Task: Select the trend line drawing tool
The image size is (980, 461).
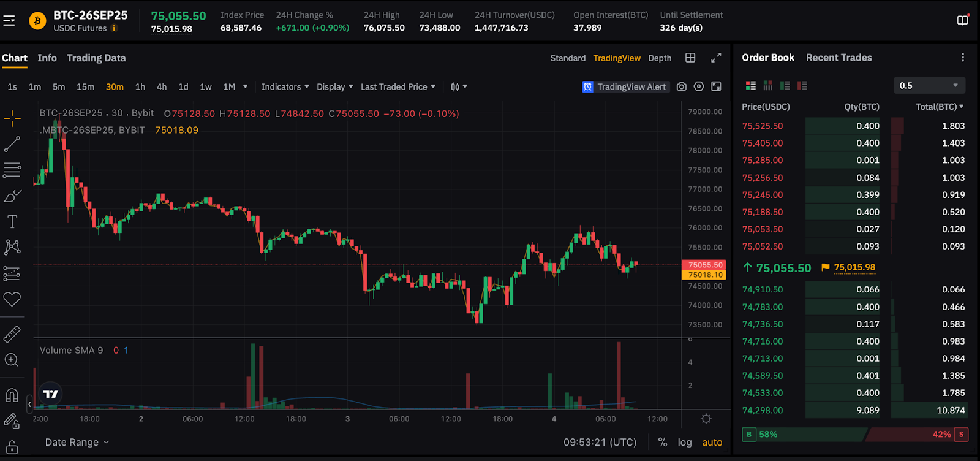Action: coord(12,144)
